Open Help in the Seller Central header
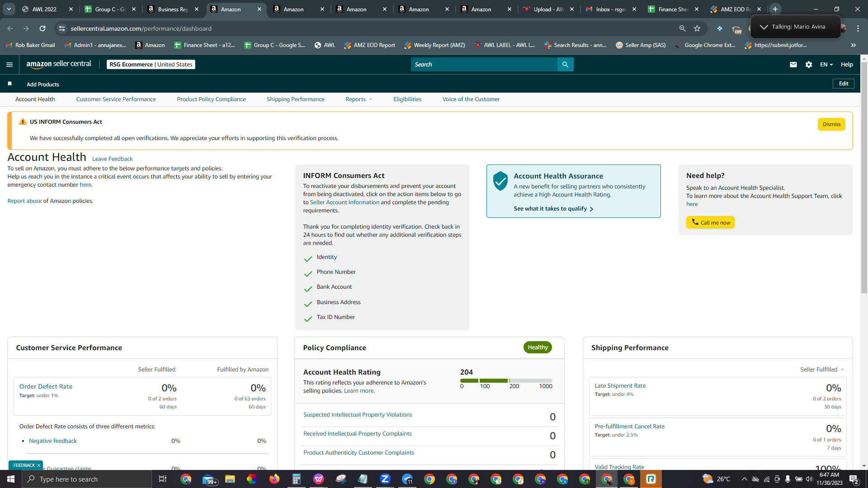This screenshot has width=868, height=488. [x=847, y=65]
